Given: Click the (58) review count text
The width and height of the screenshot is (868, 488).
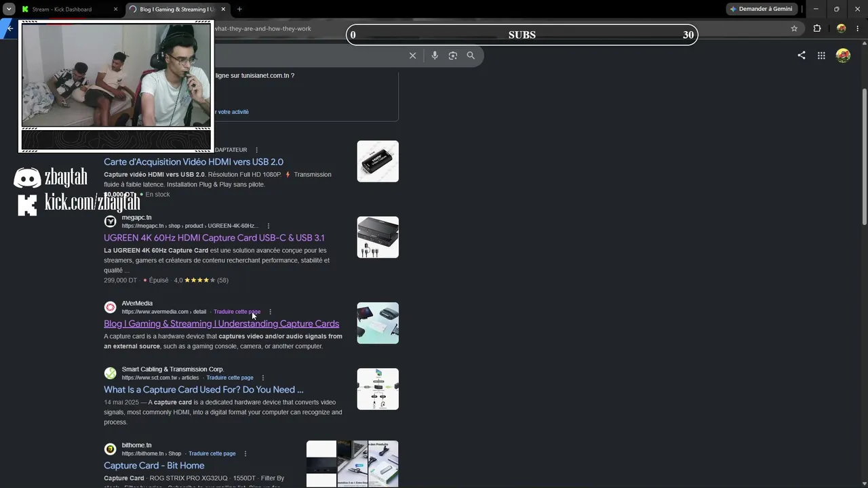Looking at the screenshot, I should click(222, 280).
